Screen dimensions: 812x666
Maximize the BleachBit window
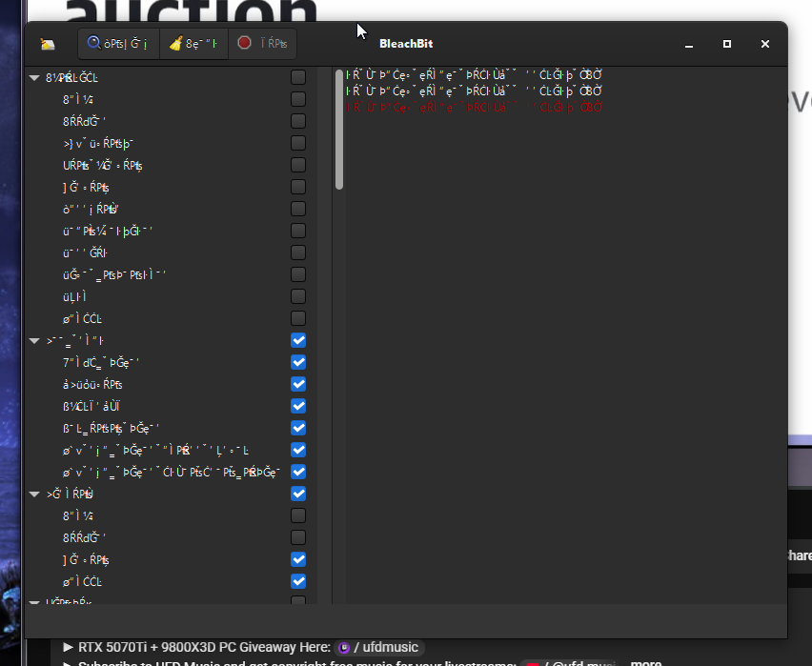point(727,44)
